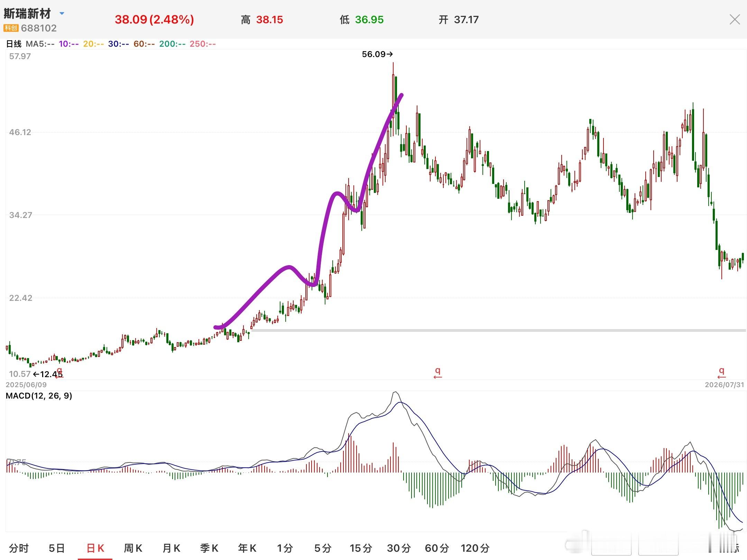Select the 日K tab
Screen dimensions: 747x560
click(95, 548)
